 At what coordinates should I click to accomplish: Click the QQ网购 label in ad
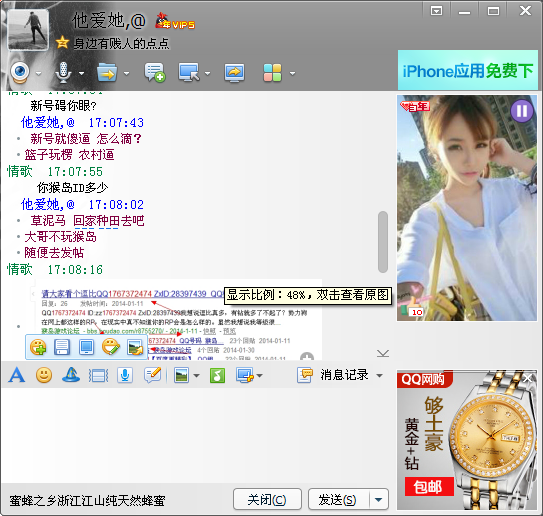pyautogui.click(x=422, y=379)
